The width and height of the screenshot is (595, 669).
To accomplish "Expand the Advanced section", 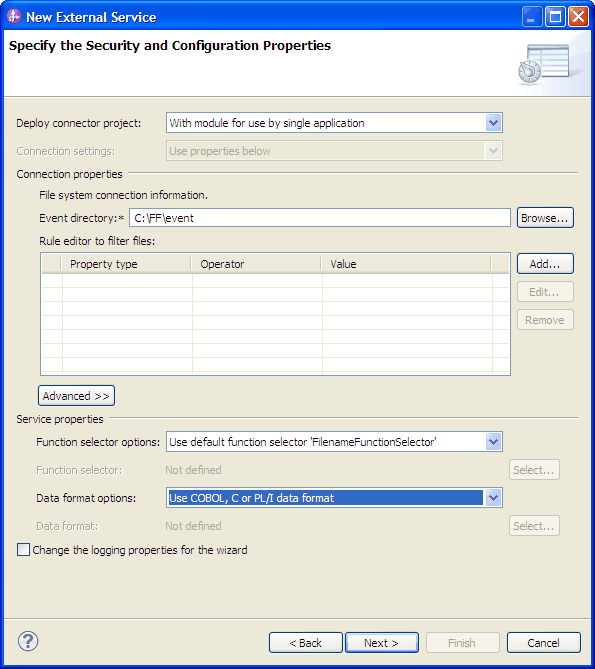I will (76, 396).
